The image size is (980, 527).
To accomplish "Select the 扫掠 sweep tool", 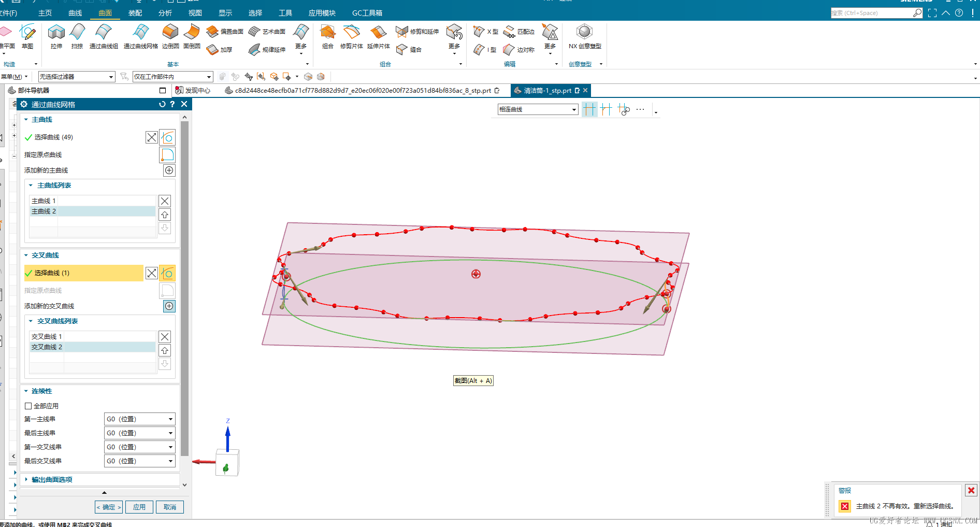I will coord(77,36).
